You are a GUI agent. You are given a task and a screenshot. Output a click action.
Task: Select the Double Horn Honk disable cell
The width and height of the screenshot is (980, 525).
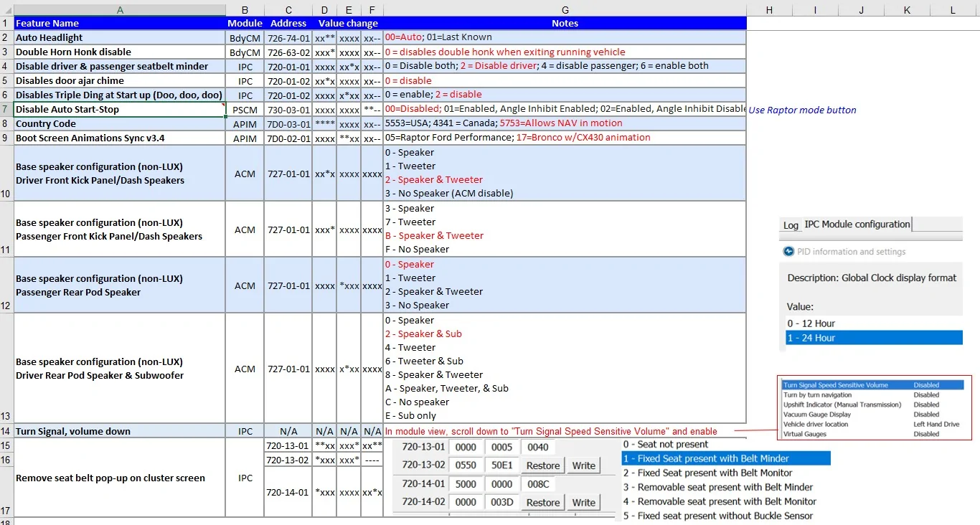pos(120,52)
